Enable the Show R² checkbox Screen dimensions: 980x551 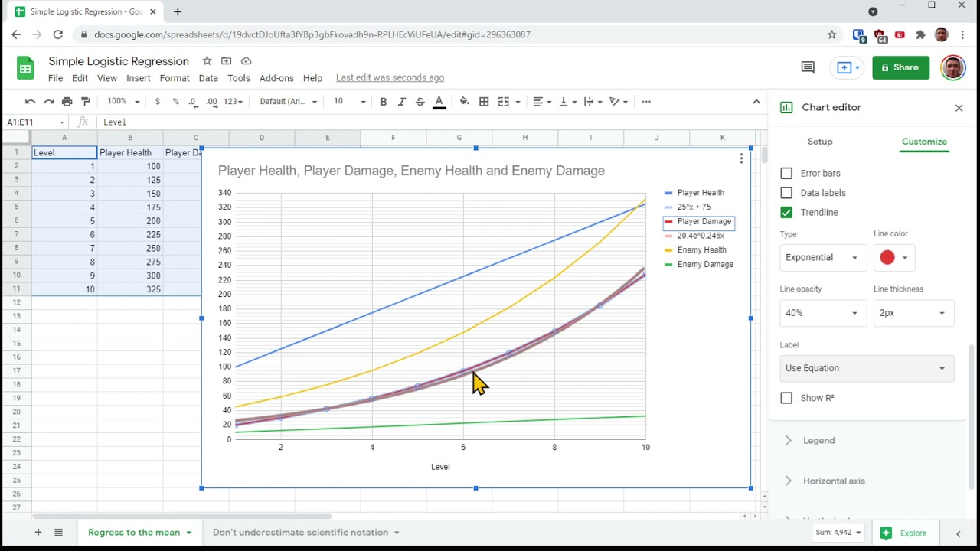(786, 398)
